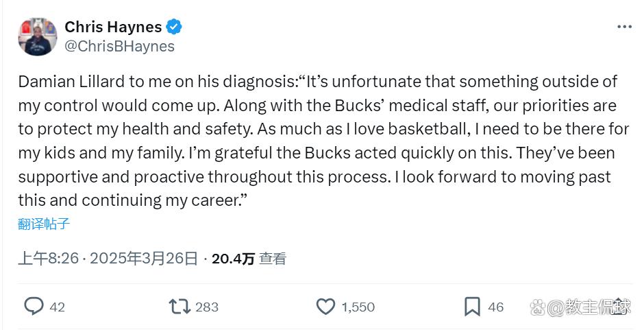644x330 pixels.
Task: Click the 上午8:26 post time
Action: coord(48,259)
